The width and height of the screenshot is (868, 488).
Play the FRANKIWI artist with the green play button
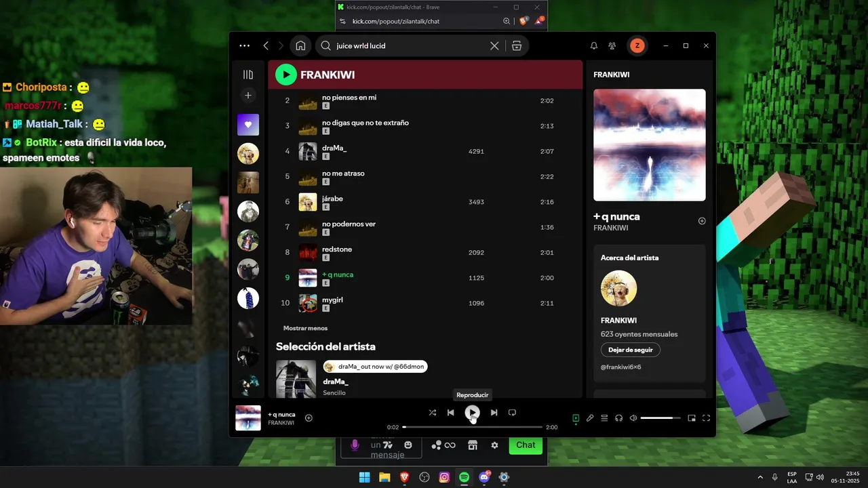pos(286,75)
